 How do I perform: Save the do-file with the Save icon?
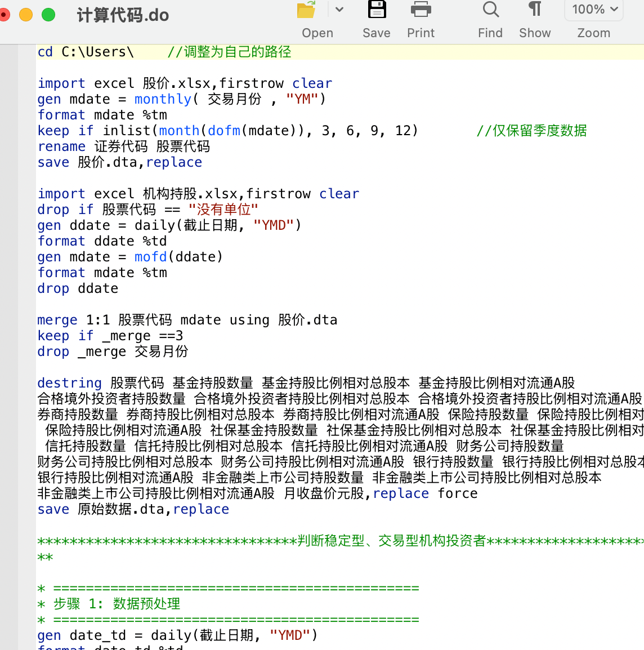(377, 10)
